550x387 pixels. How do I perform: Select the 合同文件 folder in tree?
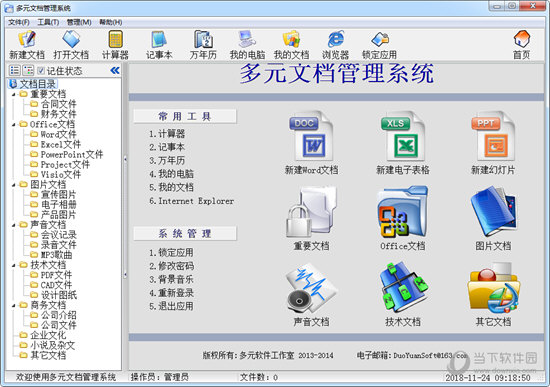(53, 104)
